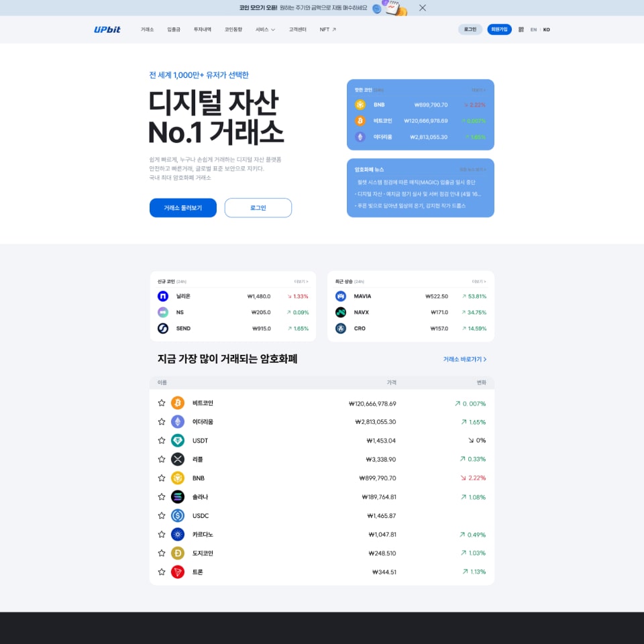Click Ethereum icon in hot coins card
Viewport: 644px width, 644px height.
coord(360,137)
